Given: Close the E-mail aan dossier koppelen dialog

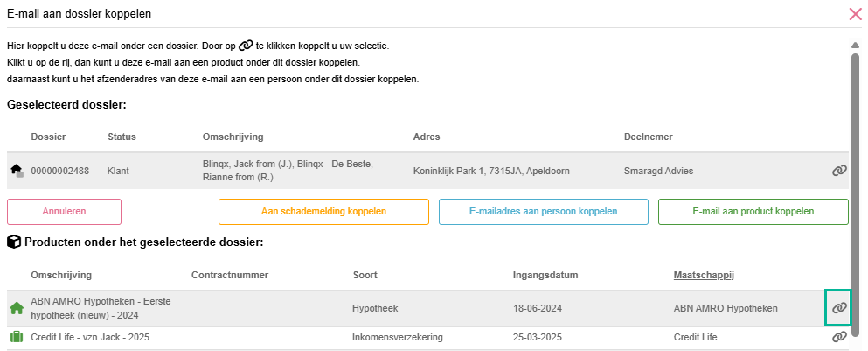Looking at the screenshot, I should (855, 14).
